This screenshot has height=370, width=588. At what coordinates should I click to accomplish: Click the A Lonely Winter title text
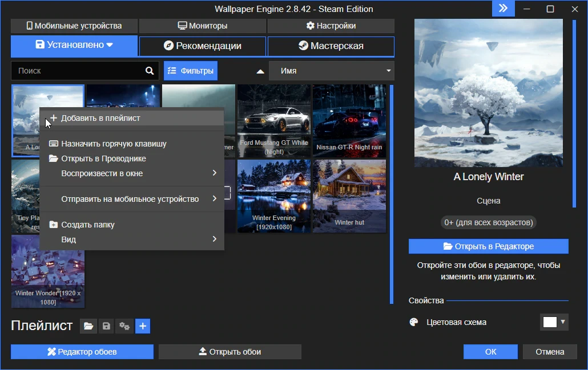coord(488,177)
